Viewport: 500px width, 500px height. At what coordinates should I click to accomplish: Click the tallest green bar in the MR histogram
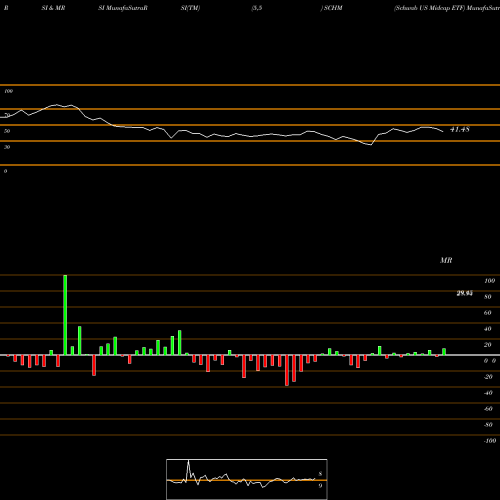point(65,315)
